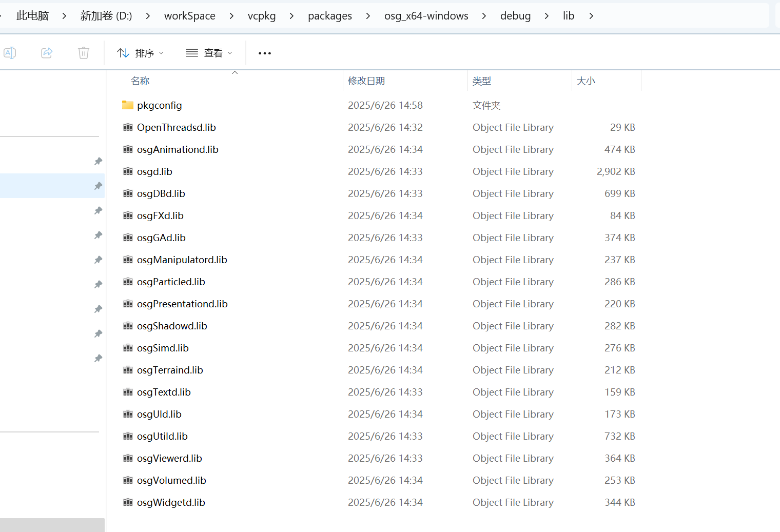Select the OpenThreadsd.lib file icon

(128, 127)
